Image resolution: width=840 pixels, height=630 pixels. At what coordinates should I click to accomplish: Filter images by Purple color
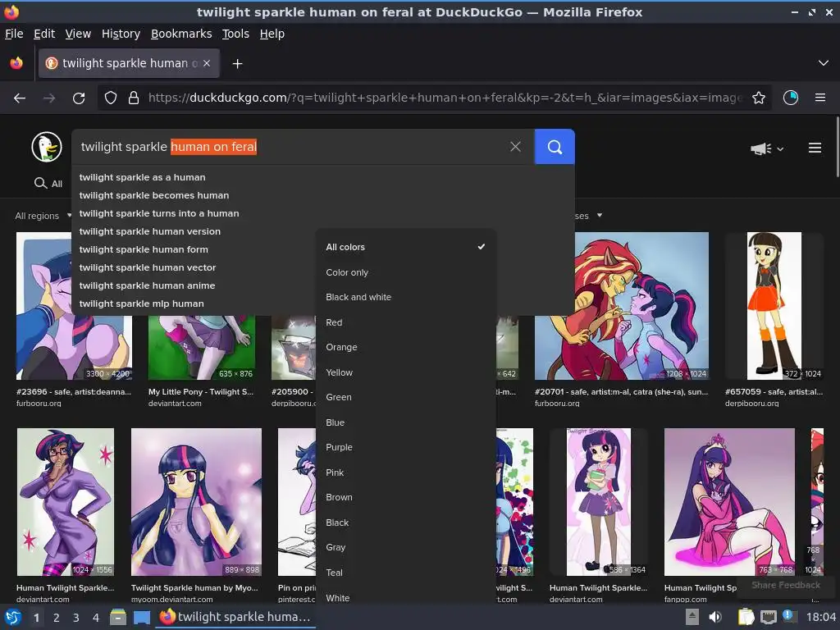click(x=405, y=447)
